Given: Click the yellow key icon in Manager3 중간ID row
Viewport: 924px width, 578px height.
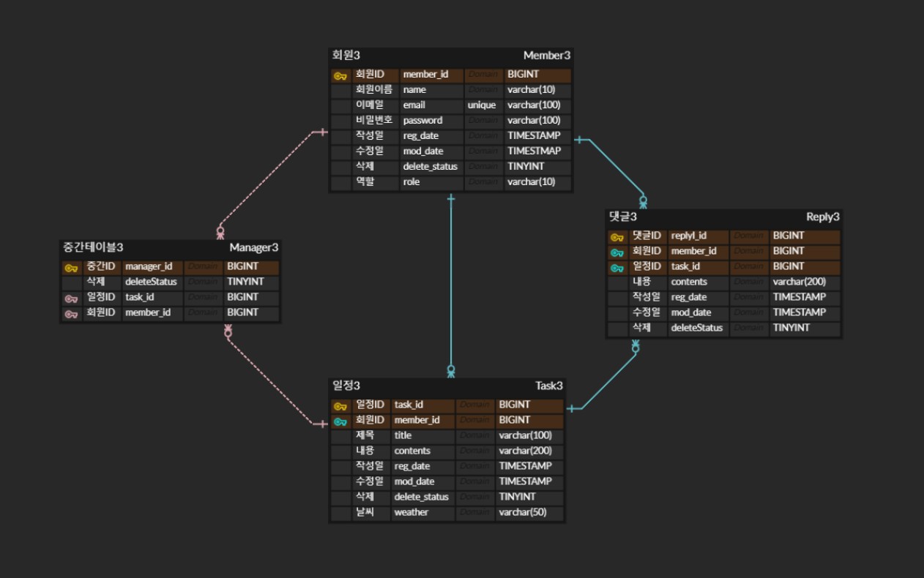Looking at the screenshot, I should [71, 268].
